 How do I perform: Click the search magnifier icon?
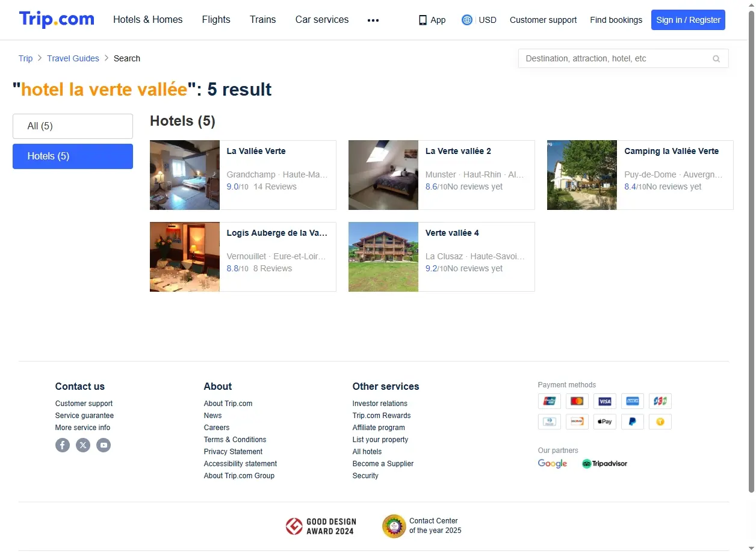point(716,58)
